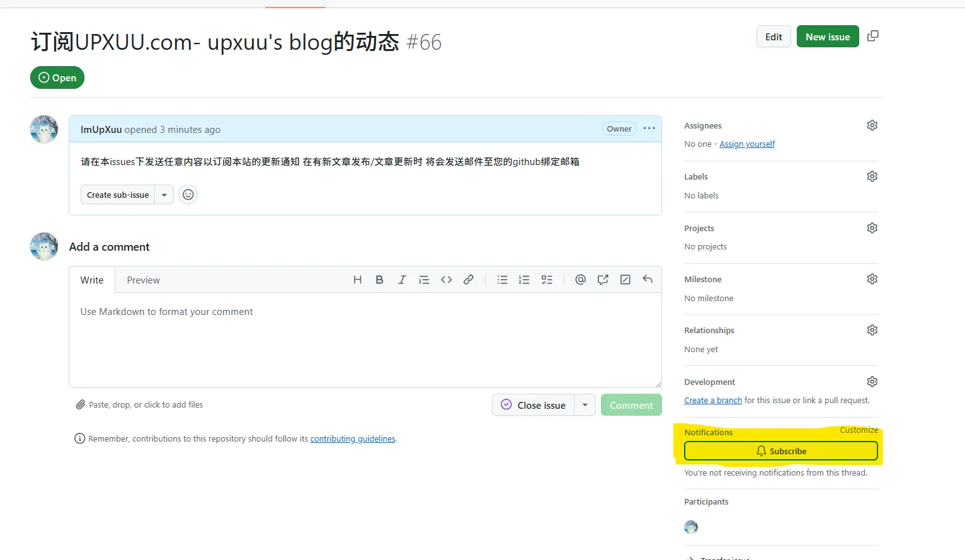Insert an unordered bullet list
The image size is (965, 560).
pos(502,280)
